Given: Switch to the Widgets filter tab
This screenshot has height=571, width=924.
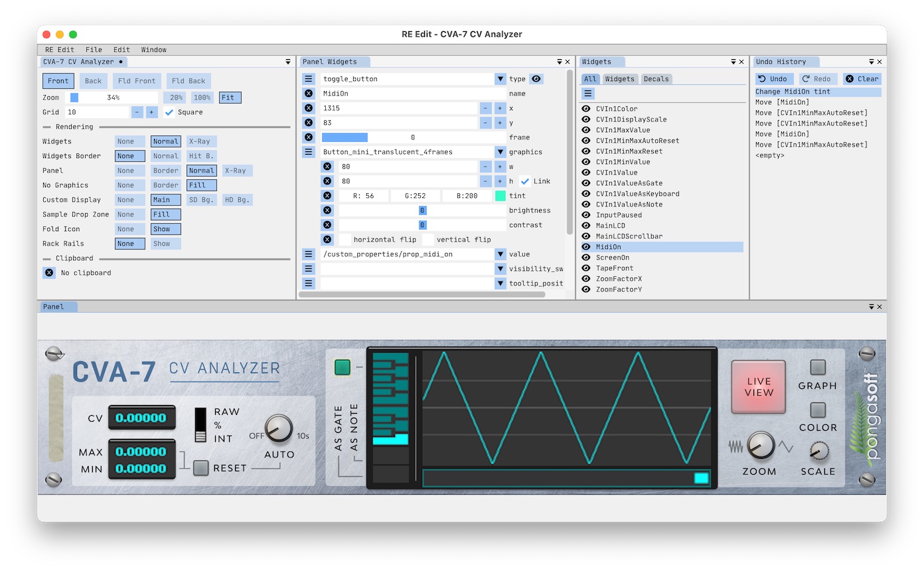Looking at the screenshot, I should tap(620, 79).
